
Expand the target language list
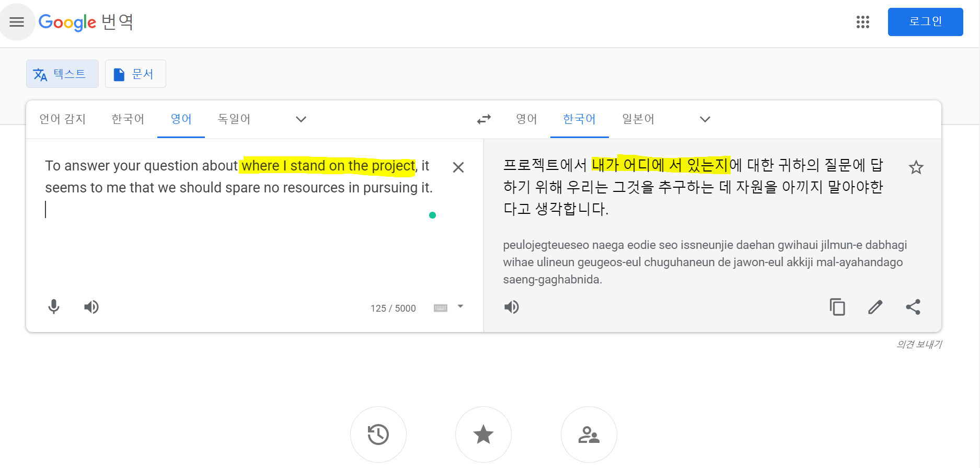tap(705, 119)
